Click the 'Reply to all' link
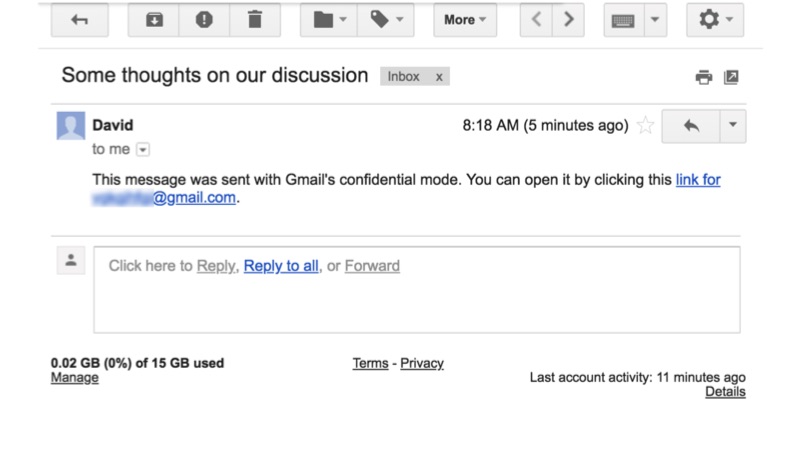This screenshot has width=801, height=449. 281,266
